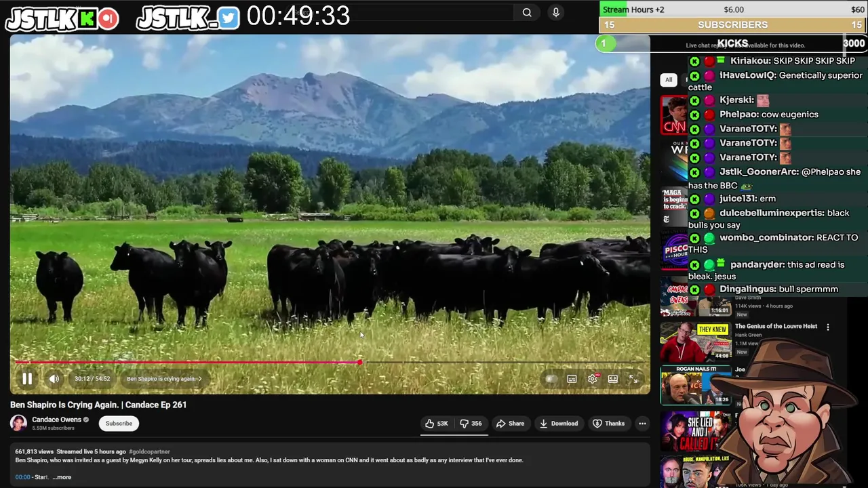Open the player settings gear

(593, 379)
